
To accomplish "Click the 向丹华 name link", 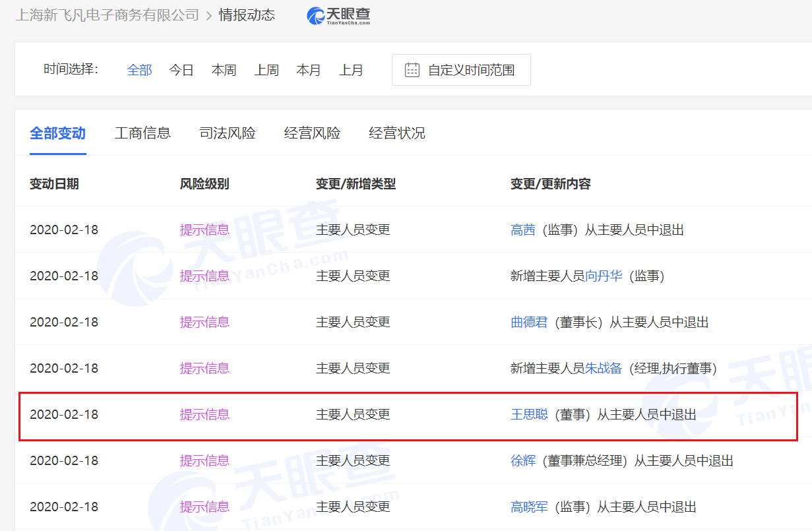I will click(604, 276).
